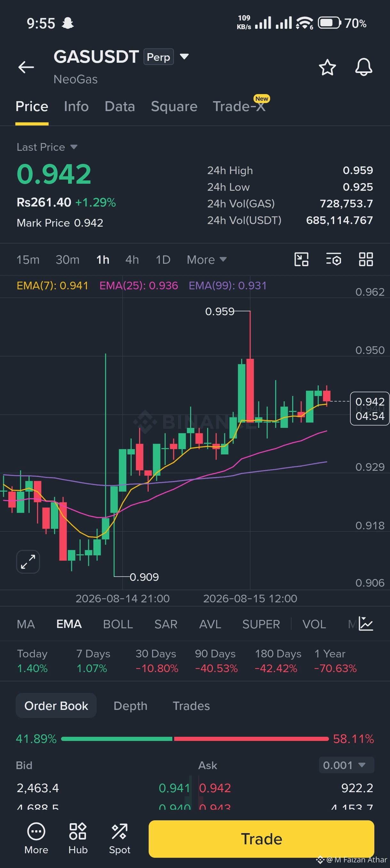Select the Trades tab

coord(191,706)
